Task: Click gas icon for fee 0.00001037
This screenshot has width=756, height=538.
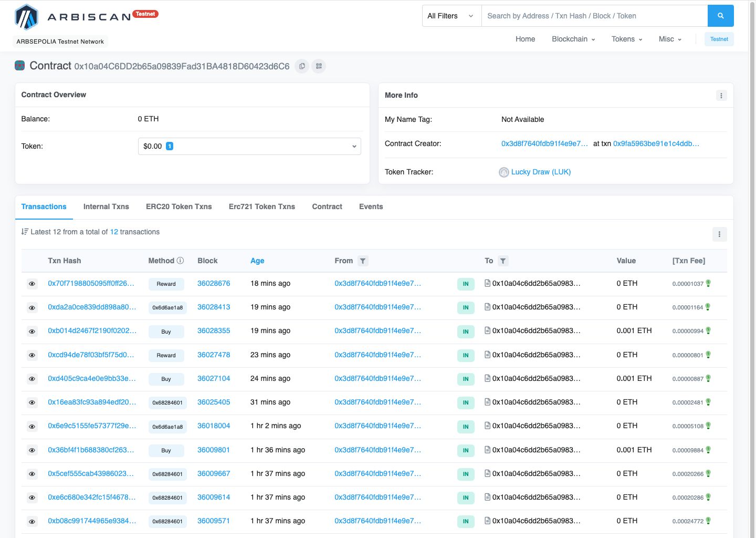Action: click(708, 284)
